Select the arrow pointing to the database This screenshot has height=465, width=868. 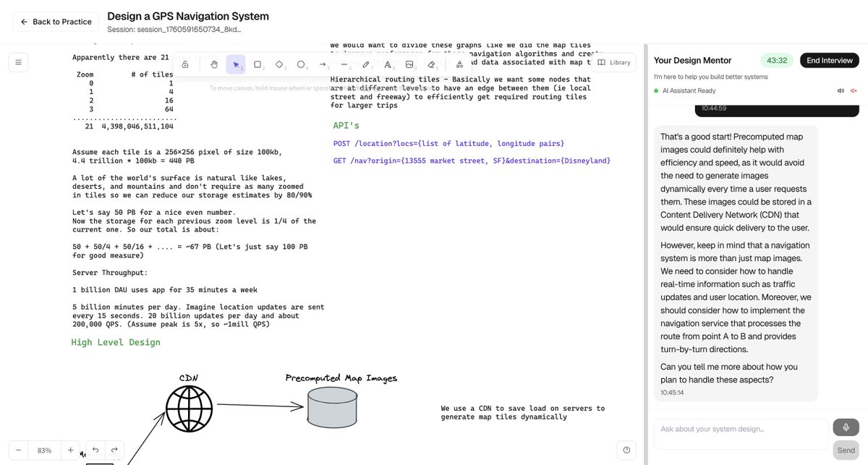click(x=260, y=407)
